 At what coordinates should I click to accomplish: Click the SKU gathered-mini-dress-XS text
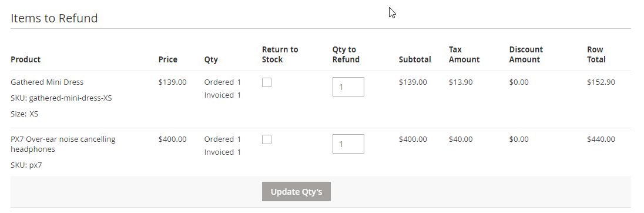pos(61,98)
